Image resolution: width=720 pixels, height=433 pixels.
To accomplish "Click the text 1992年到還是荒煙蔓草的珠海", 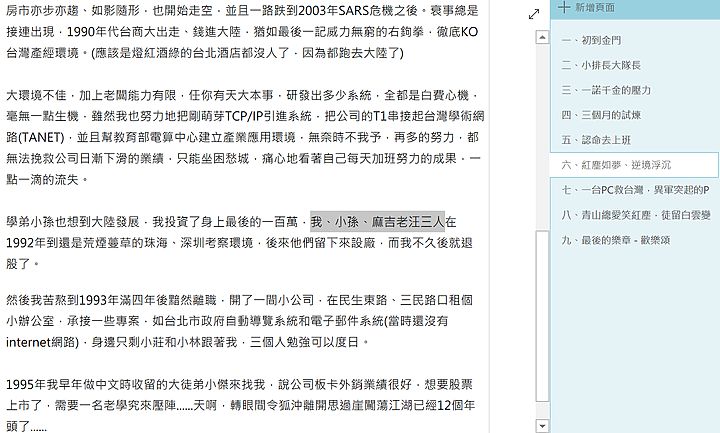I will pyautogui.click(x=87, y=243).
